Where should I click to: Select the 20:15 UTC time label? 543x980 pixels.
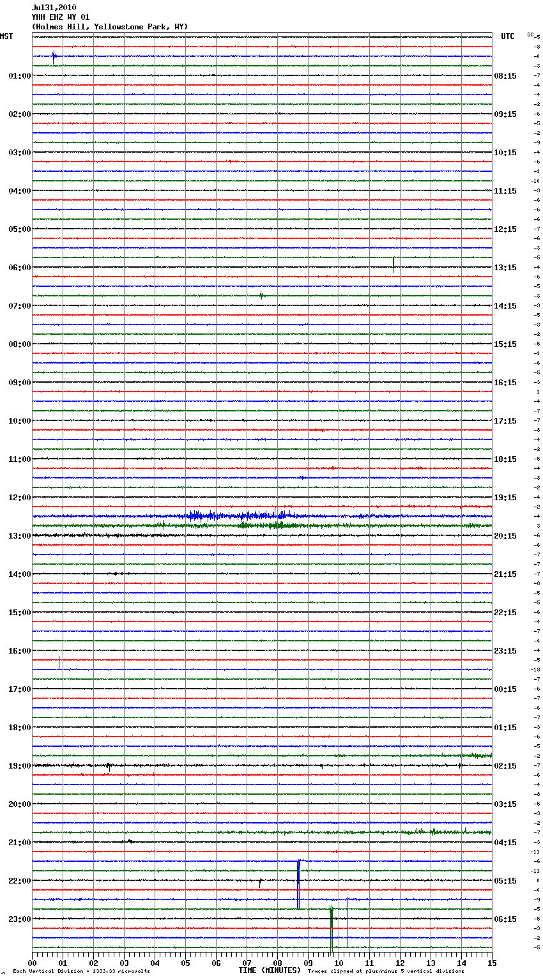(505, 536)
